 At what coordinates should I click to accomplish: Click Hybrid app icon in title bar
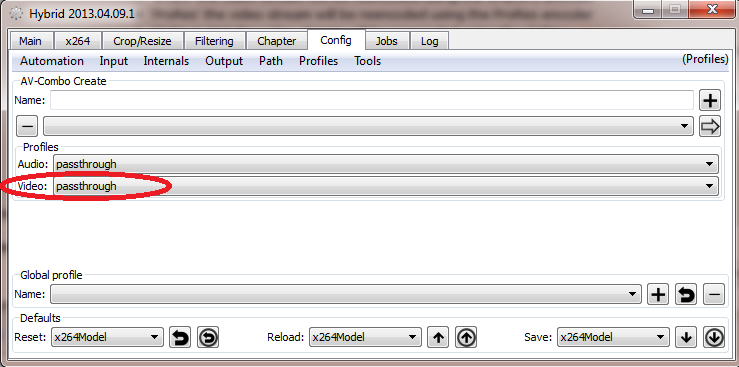pos(16,14)
